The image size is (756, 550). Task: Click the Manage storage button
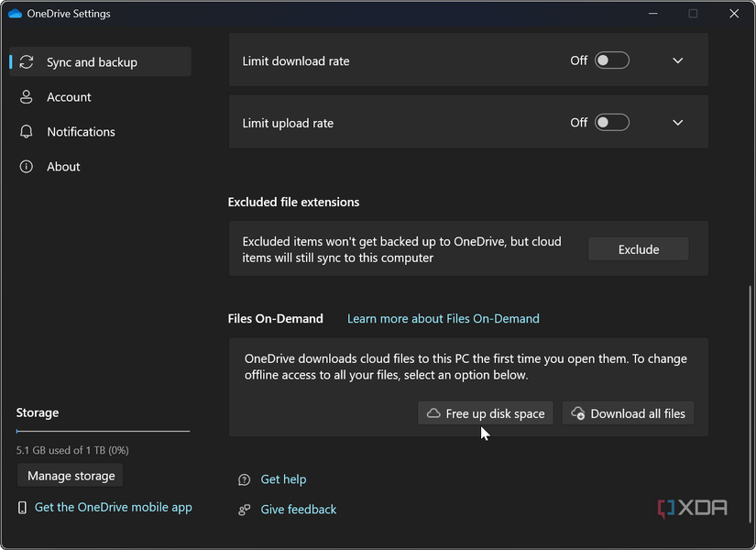(x=70, y=475)
